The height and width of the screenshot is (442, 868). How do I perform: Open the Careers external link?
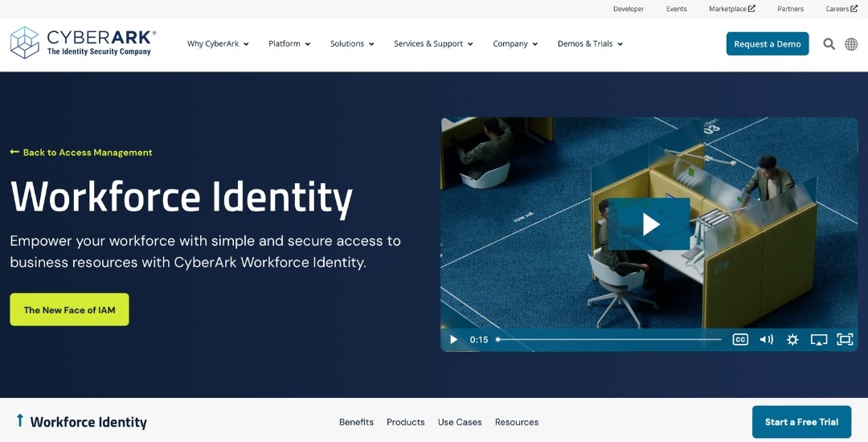pyautogui.click(x=841, y=9)
